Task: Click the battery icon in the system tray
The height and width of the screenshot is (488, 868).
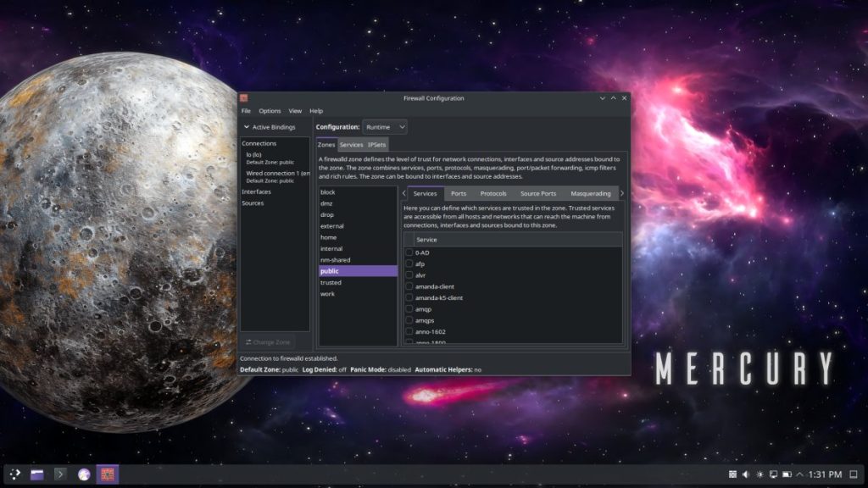Action: (x=786, y=474)
